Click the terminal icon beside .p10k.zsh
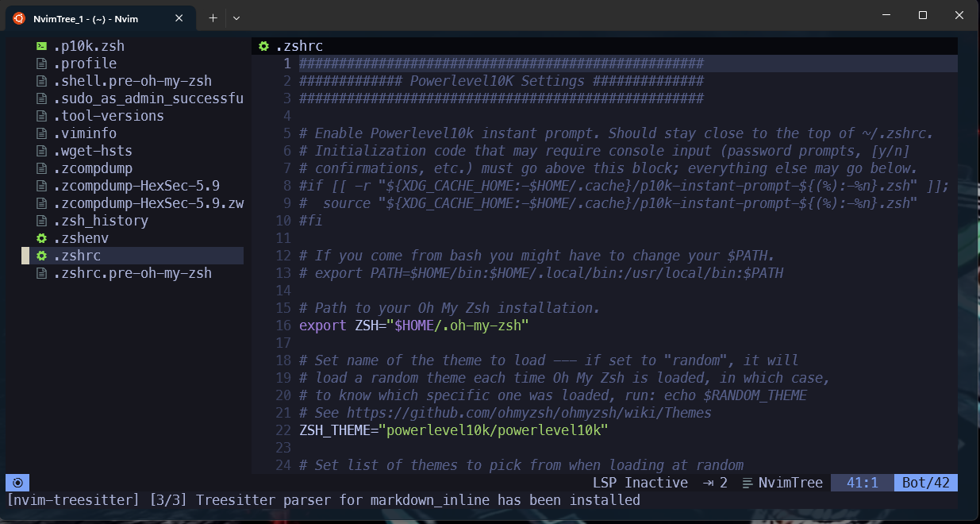Image resolution: width=980 pixels, height=524 pixels. tap(41, 46)
